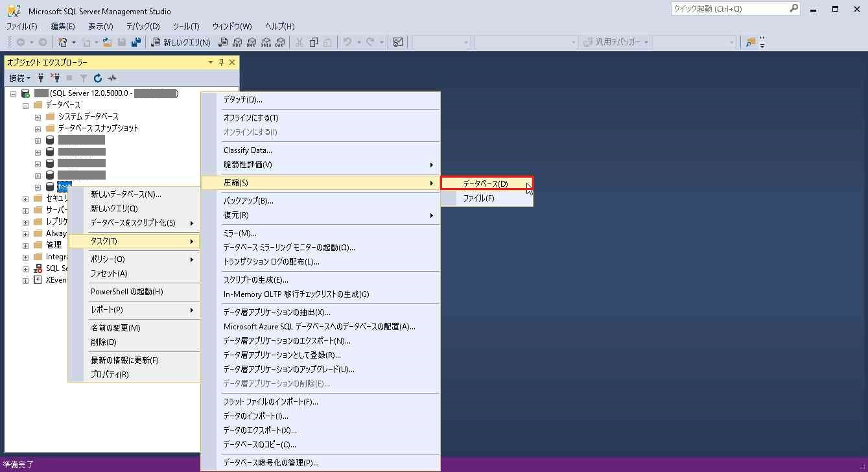Image resolution: width=868 pixels, height=472 pixels.
Task: Collapse the データベース folder node
Action: (x=25, y=105)
